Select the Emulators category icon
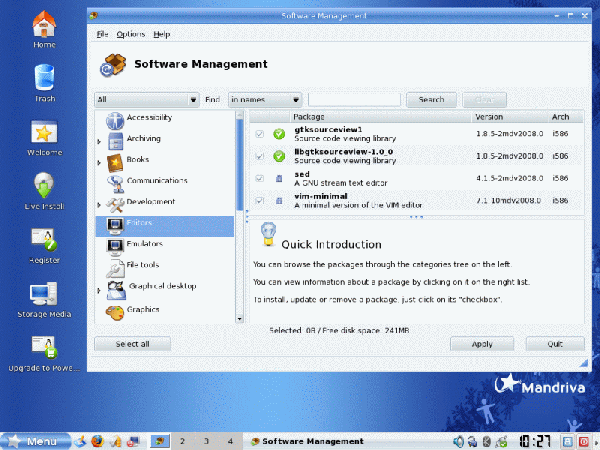This screenshot has height=450, width=600. click(x=114, y=245)
